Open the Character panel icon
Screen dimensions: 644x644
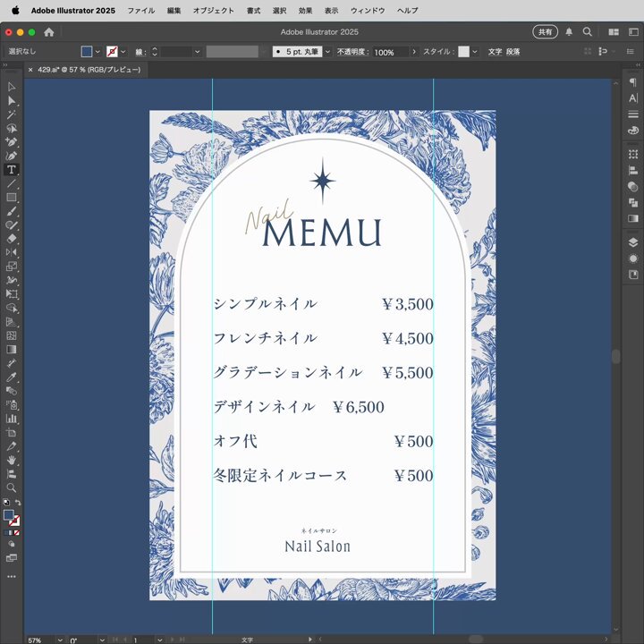click(x=633, y=98)
